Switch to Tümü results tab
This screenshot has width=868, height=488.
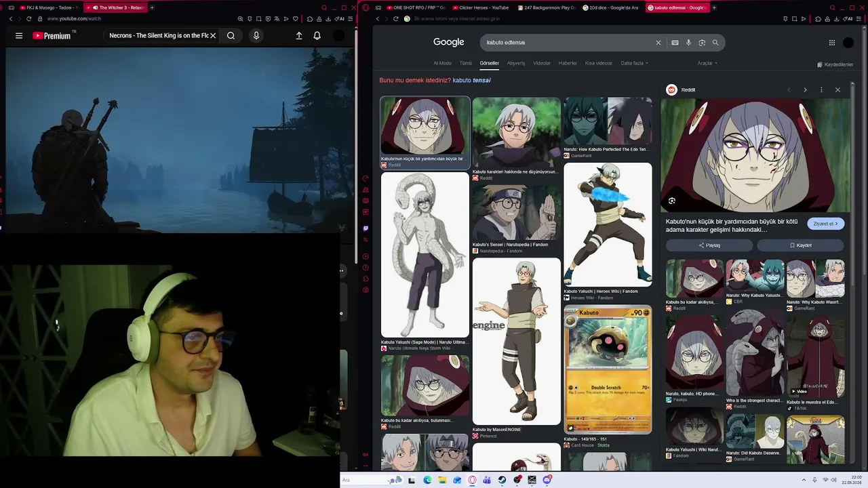coord(466,63)
